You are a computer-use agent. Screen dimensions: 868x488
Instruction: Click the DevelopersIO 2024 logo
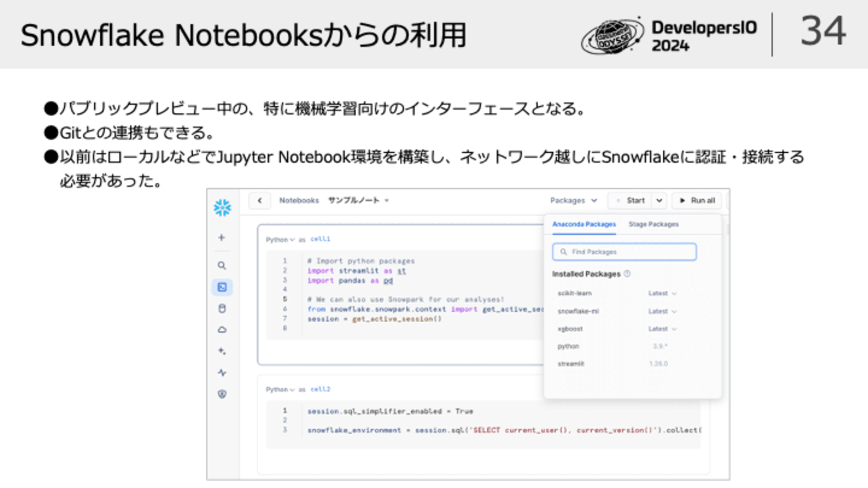[669, 36]
